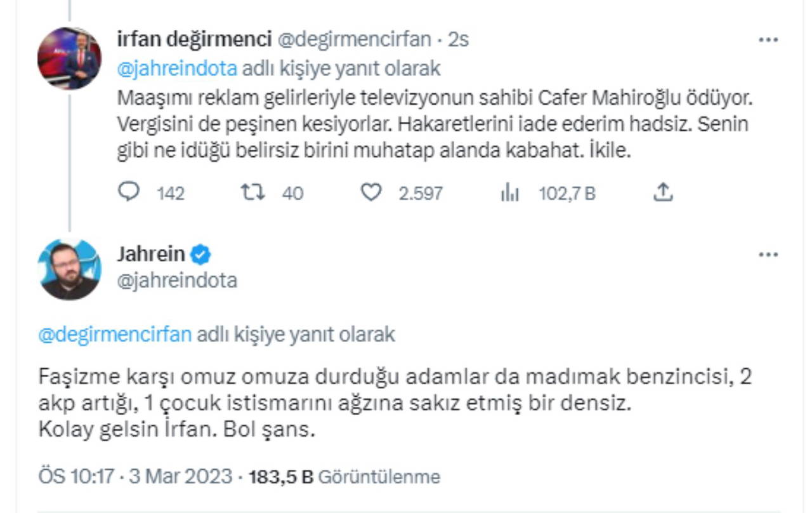This screenshot has height=513, width=812.
Task: Click the @jahreindota mention in reply line
Action: click(177, 68)
